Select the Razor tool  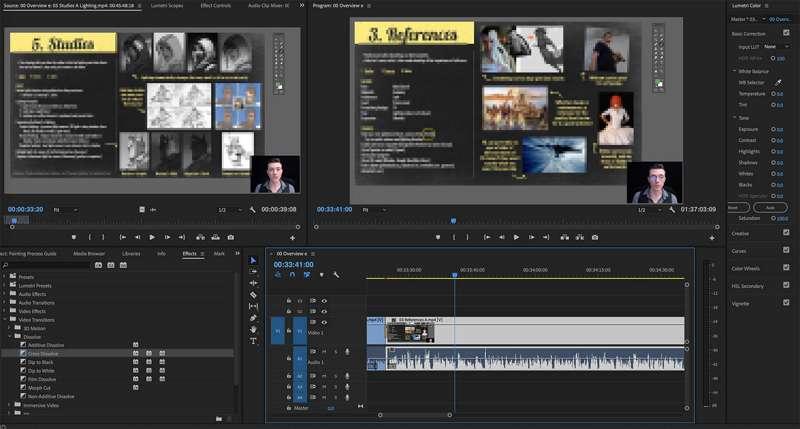[253, 295]
